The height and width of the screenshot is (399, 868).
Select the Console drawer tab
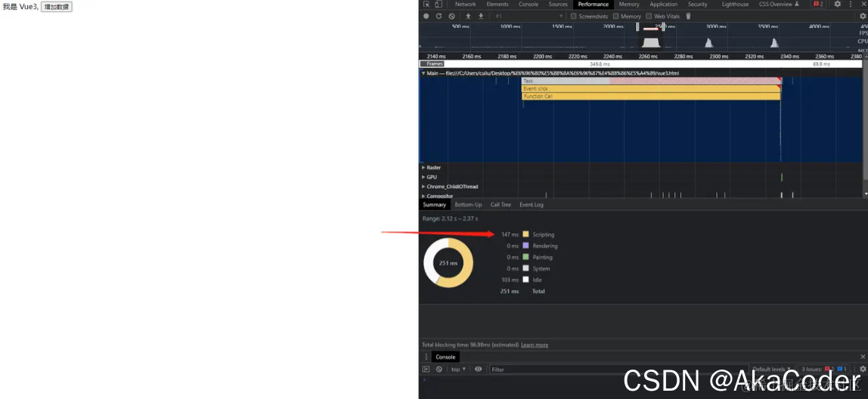[x=445, y=357]
